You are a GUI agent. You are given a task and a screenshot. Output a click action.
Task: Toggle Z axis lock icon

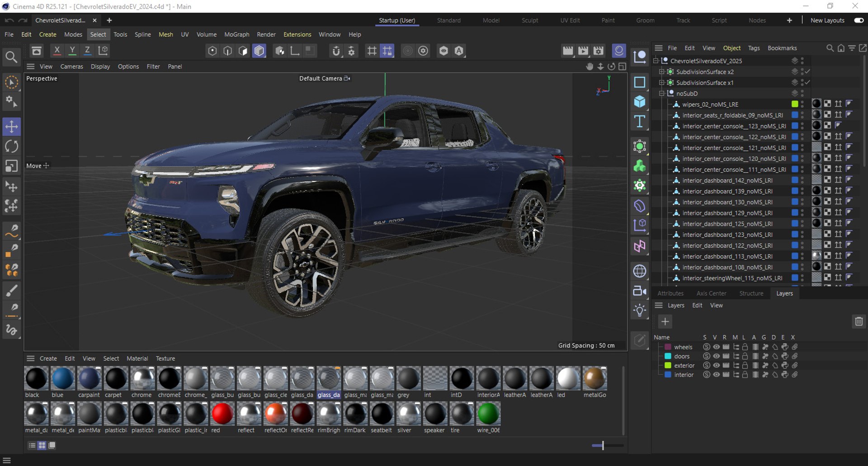[87, 51]
